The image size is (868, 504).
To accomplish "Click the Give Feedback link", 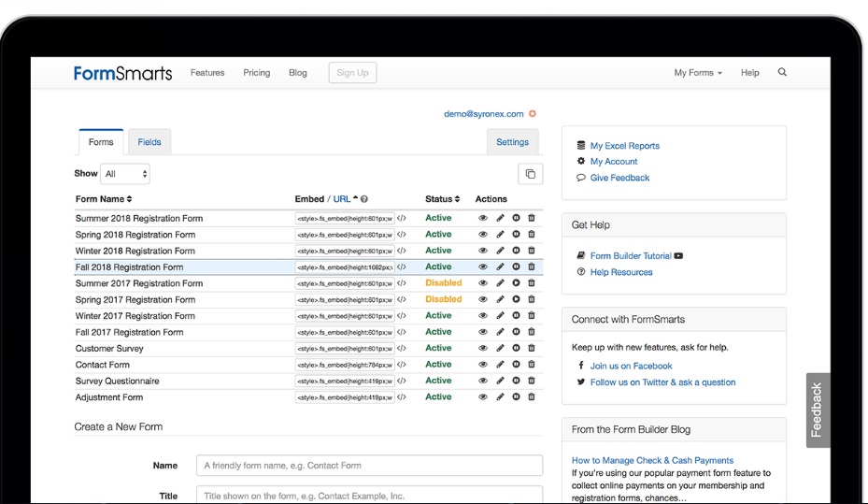I will pos(620,178).
